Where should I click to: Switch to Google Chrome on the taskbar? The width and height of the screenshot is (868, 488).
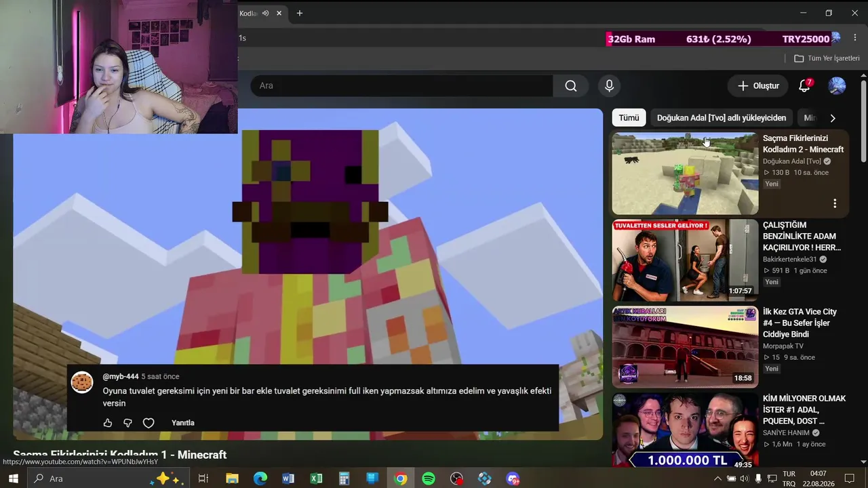tap(401, 479)
